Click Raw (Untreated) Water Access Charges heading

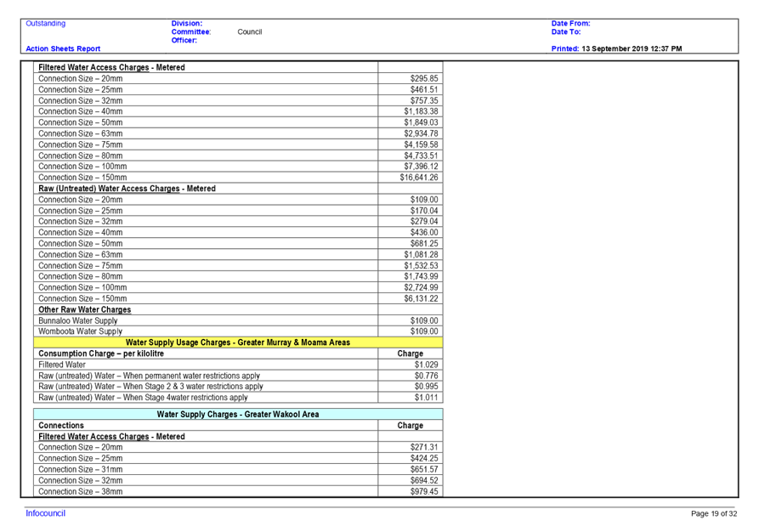point(127,189)
